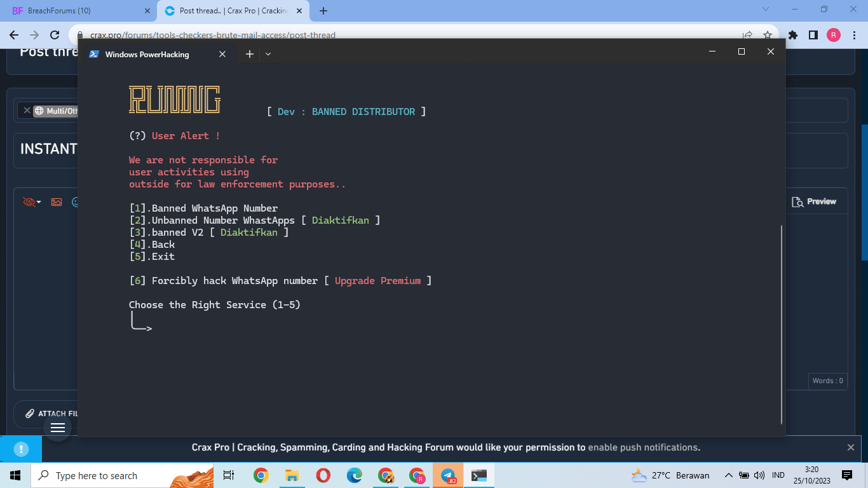
Task: Open Chrome tab search chevron
Action: pyautogui.click(x=765, y=10)
